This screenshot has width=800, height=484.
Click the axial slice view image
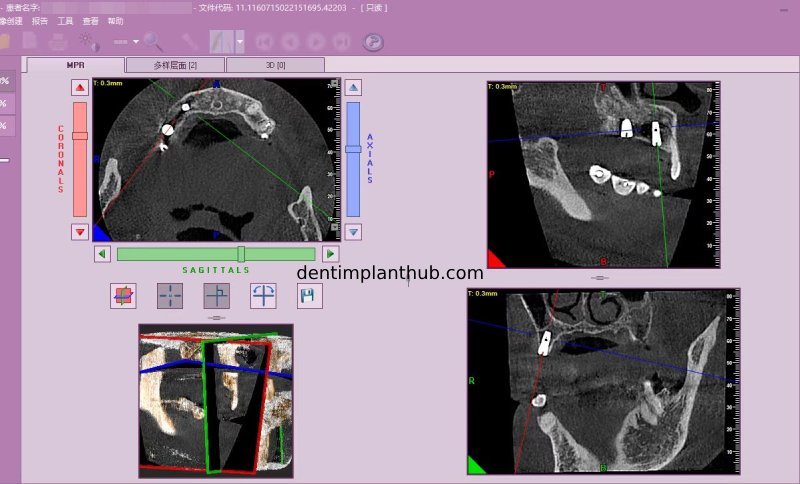point(216,160)
